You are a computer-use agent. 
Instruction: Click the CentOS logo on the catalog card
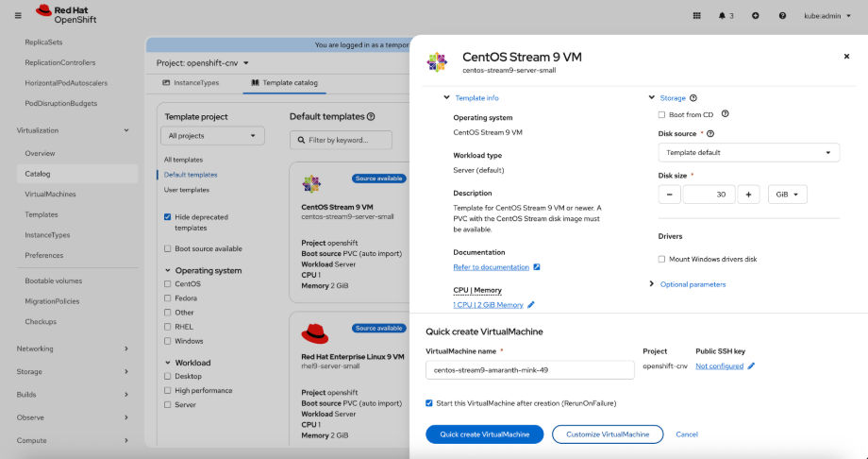(x=311, y=183)
